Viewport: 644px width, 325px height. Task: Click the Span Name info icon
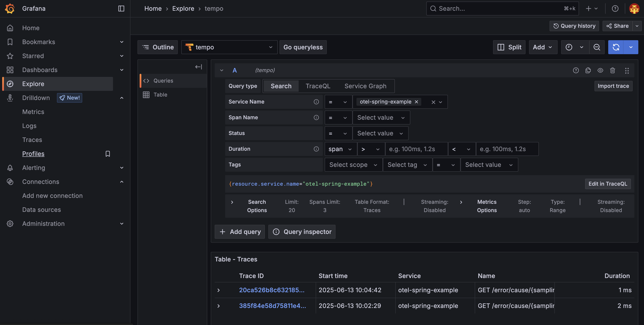(316, 118)
